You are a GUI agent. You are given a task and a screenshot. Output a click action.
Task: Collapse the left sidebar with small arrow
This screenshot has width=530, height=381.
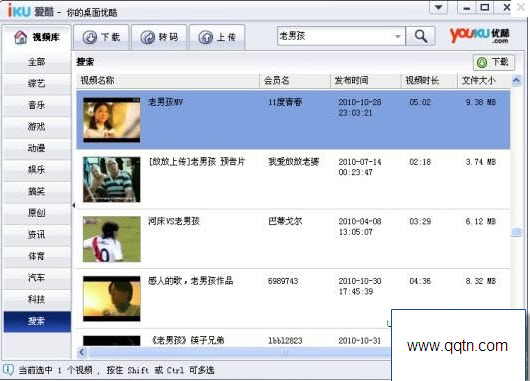coord(74,205)
